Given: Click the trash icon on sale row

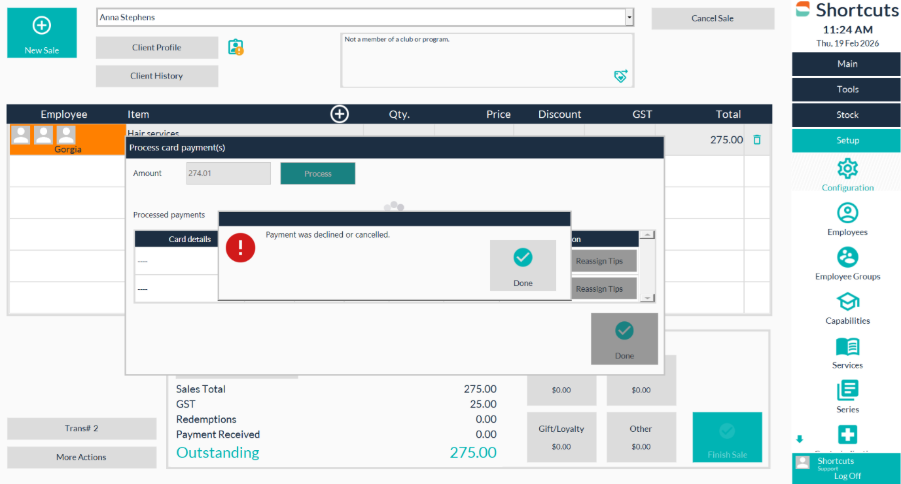Looking at the screenshot, I should [757, 140].
